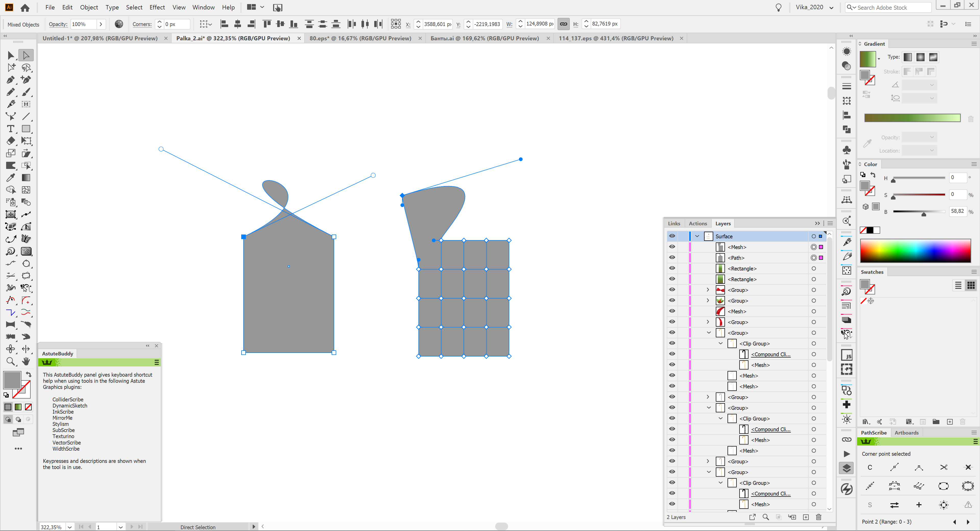Target the <Path> layer circle
Screen dimensions: 980x531
coord(814,257)
